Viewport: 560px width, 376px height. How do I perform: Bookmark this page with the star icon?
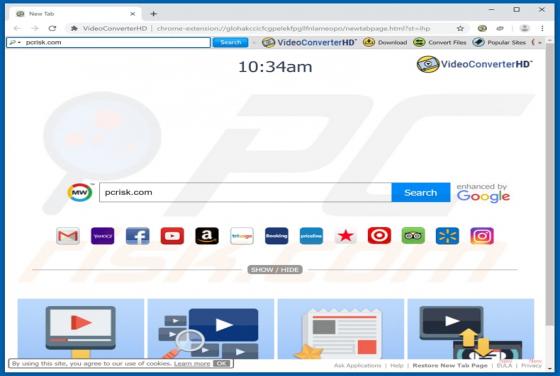pos(460,28)
